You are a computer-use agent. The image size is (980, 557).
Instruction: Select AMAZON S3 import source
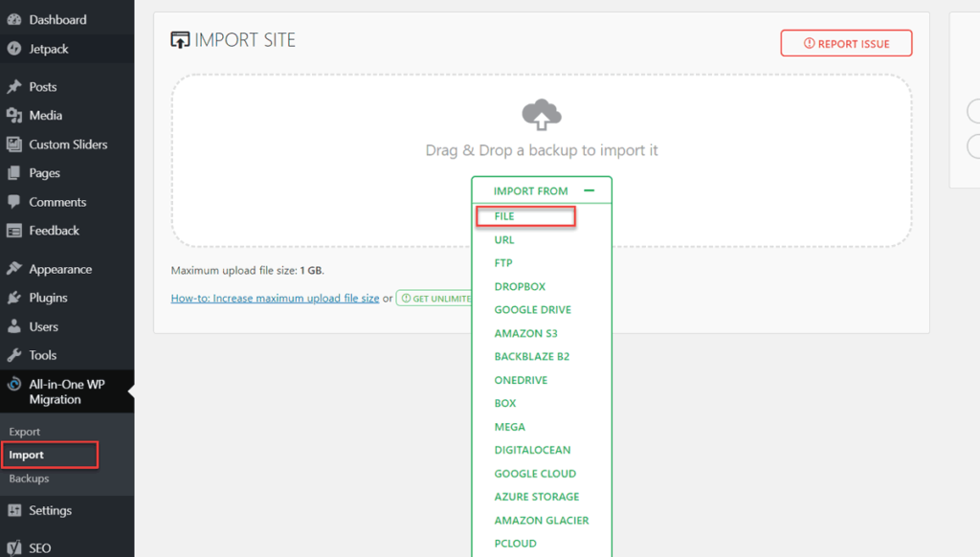tap(525, 333)
